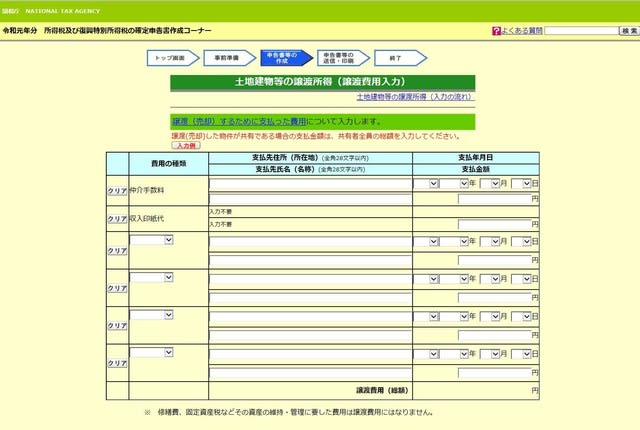Open month dropdown in fifth expense row

[x=490, y=317]
